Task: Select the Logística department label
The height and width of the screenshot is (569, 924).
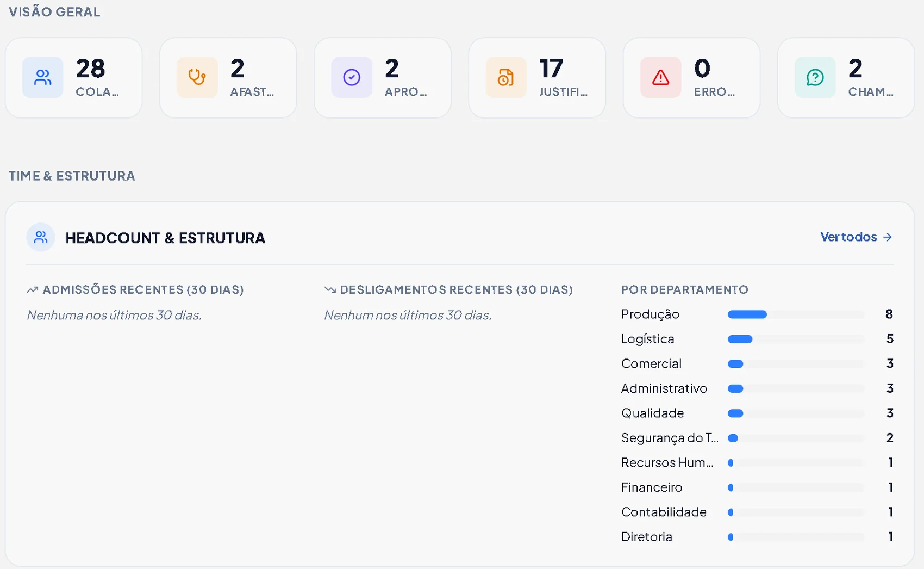Action: pyautogui.click(x=648, y=339)
